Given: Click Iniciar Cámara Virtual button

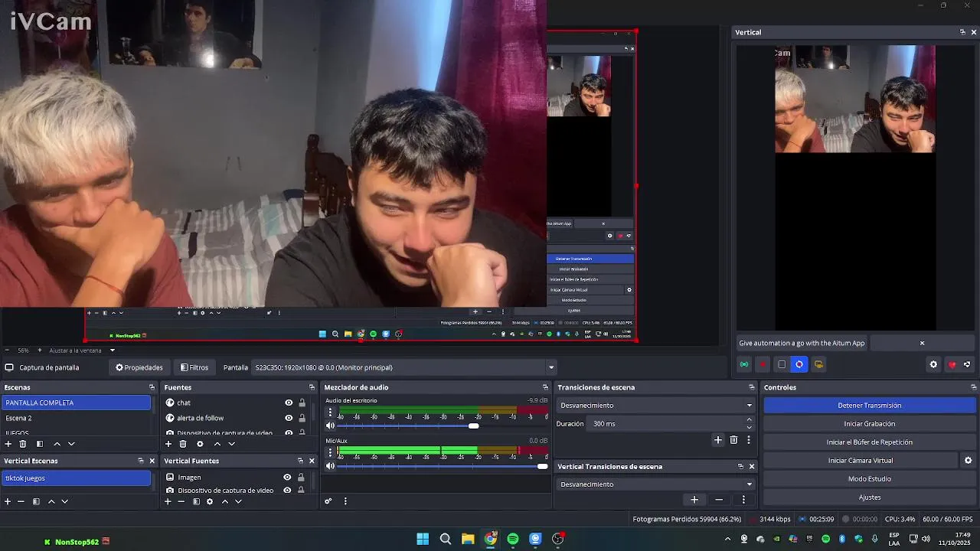Looking at the screenshot, I should coord(861,461).
